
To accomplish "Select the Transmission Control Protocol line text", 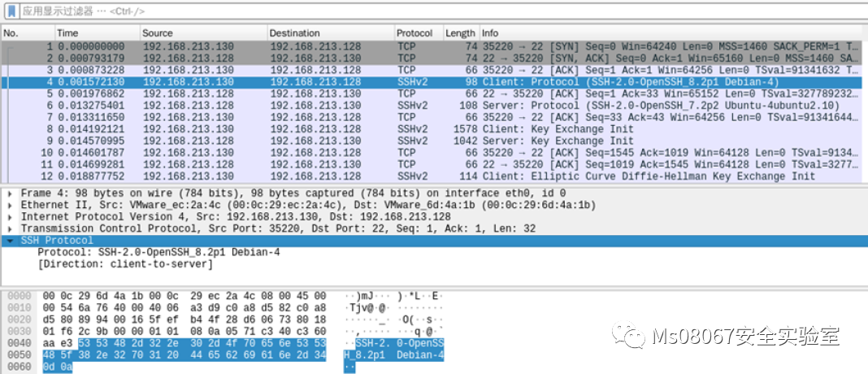I will (279, 228).
